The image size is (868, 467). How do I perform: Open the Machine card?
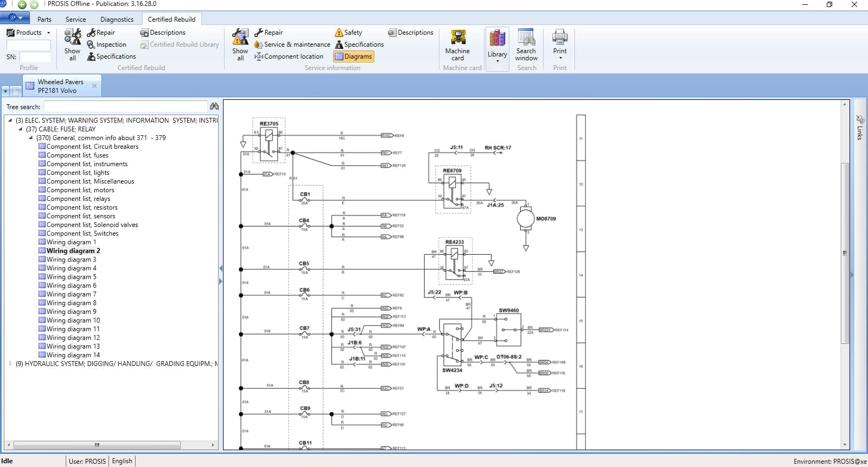458,45
